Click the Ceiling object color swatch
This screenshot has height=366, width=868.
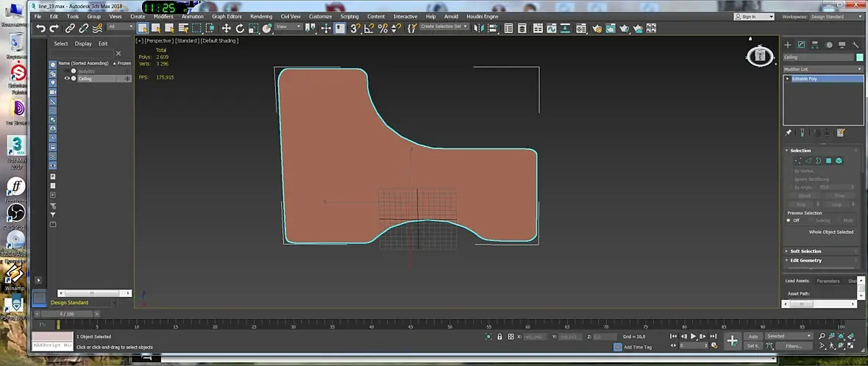point(859,57)
